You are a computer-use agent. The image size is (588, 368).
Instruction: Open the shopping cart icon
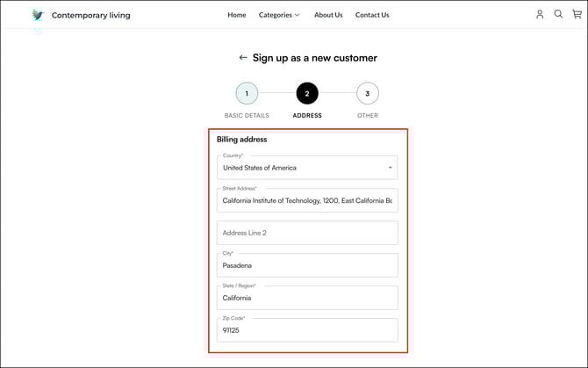coord(577,15)
